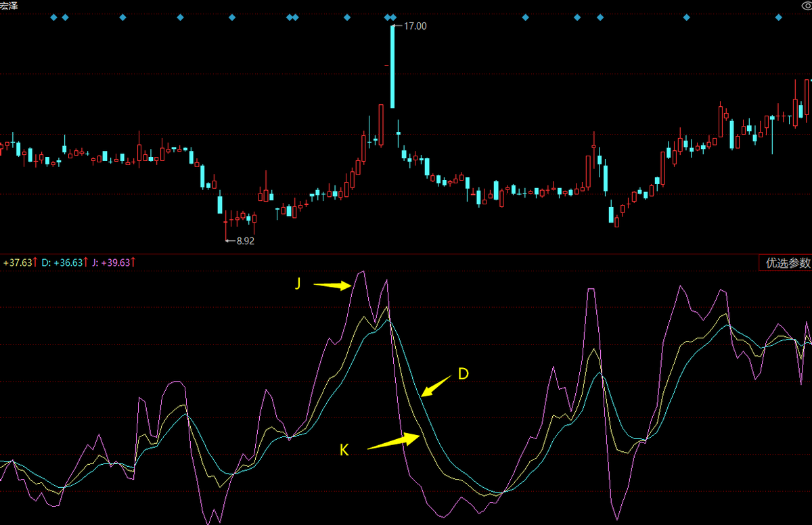Click the yellow arrow next to J label
The height and width of the screenshot is (525, 812).
click(x=333, y=286)
